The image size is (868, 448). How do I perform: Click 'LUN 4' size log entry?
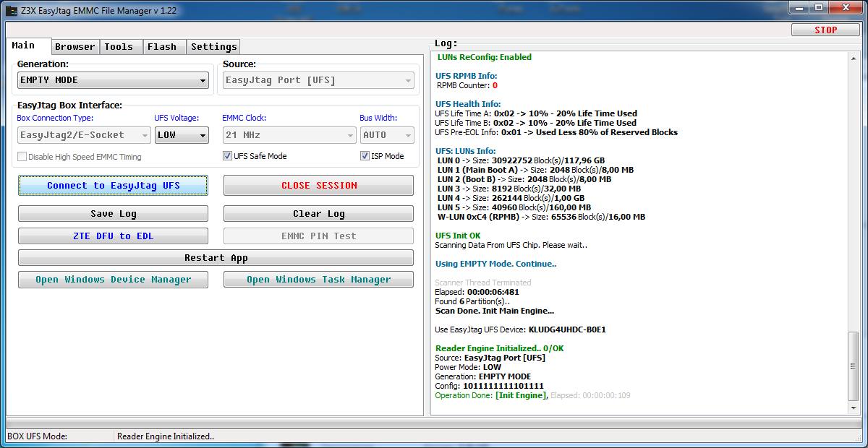(511, 198)
